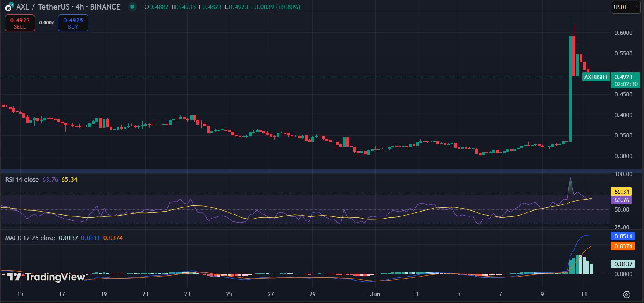Click the blue BUY 0.4925 button
This screenshot has width=644, height=303.
[73, 23]
